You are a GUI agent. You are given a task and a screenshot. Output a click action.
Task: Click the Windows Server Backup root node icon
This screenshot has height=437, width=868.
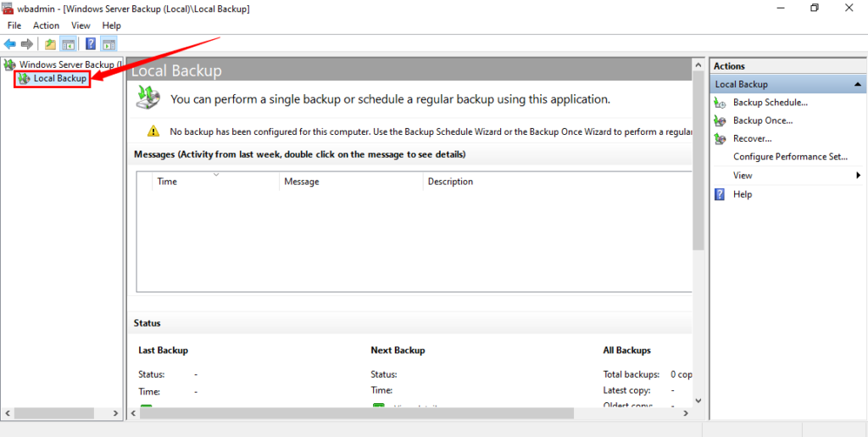tap(10, 64)
